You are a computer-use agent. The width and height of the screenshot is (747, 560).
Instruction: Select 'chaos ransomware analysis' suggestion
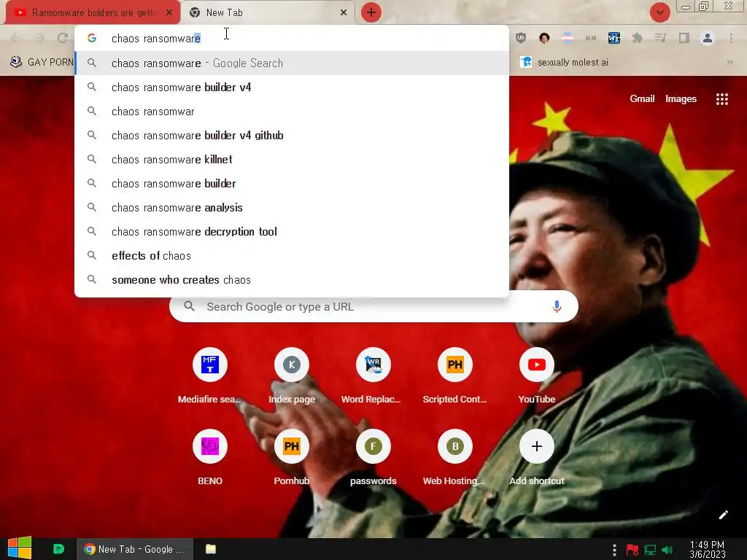coord(292,208)
